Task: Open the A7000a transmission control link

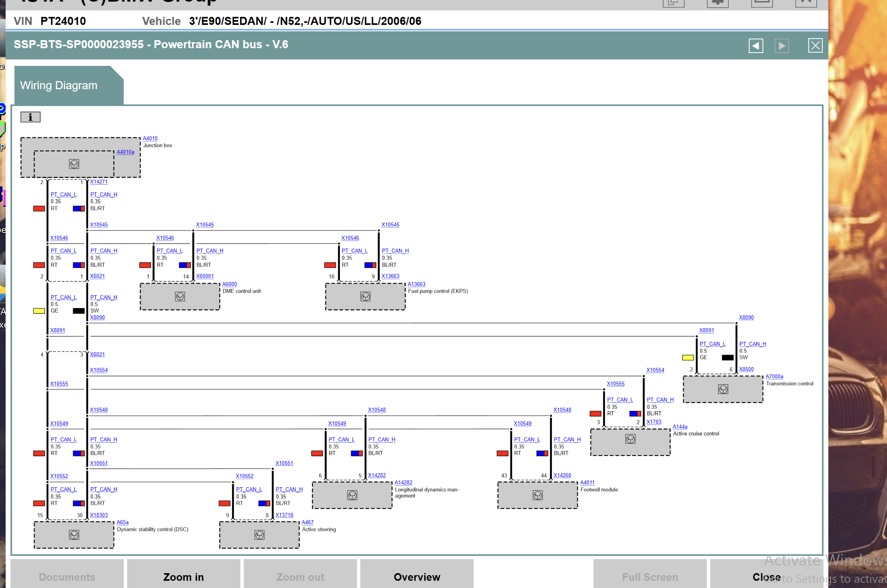Action: tap(774, 376)
